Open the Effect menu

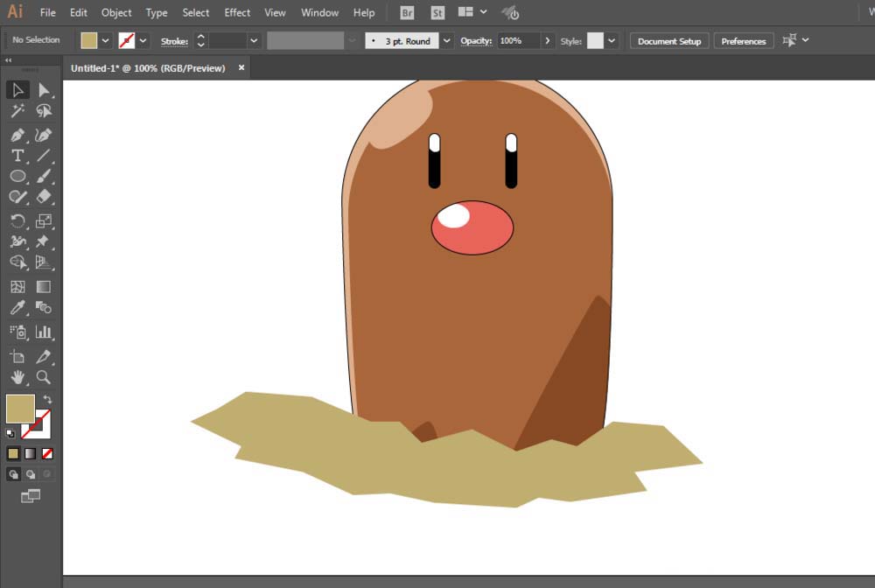pos(237,13)
